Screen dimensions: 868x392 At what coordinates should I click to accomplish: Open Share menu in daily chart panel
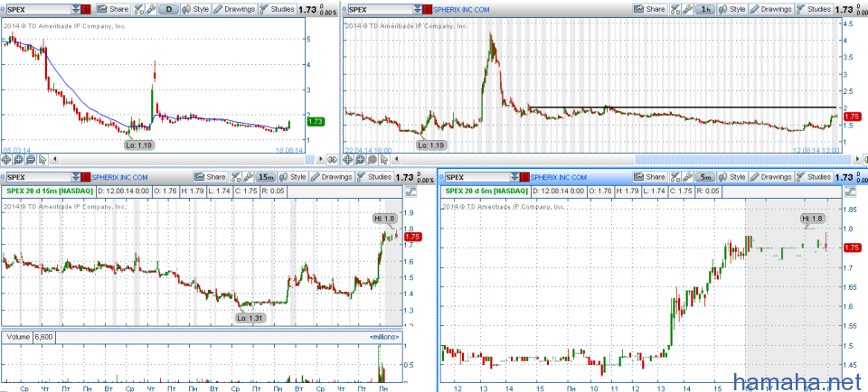pyautogui.click(x=113, y=9)
